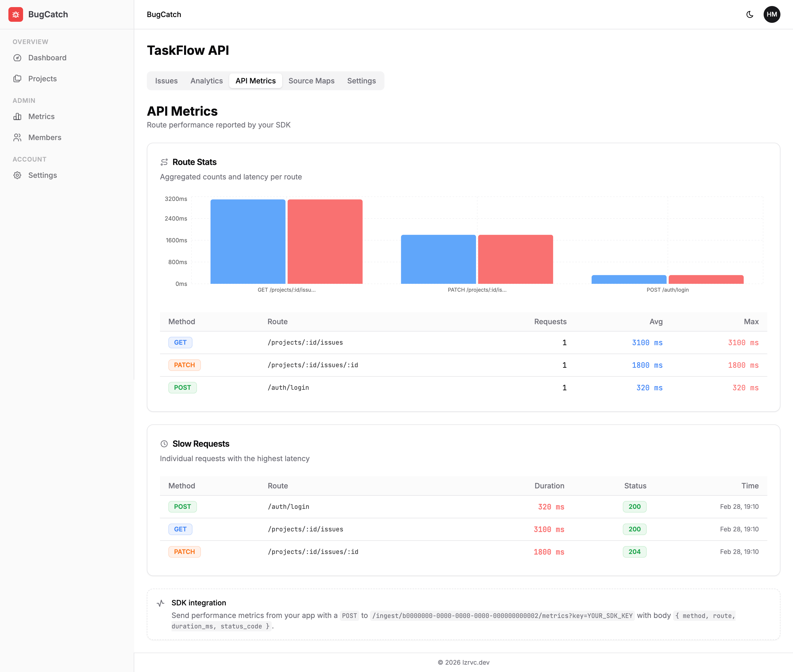
Task: Select the Projects sidebar icon
Action: point(18,78)
